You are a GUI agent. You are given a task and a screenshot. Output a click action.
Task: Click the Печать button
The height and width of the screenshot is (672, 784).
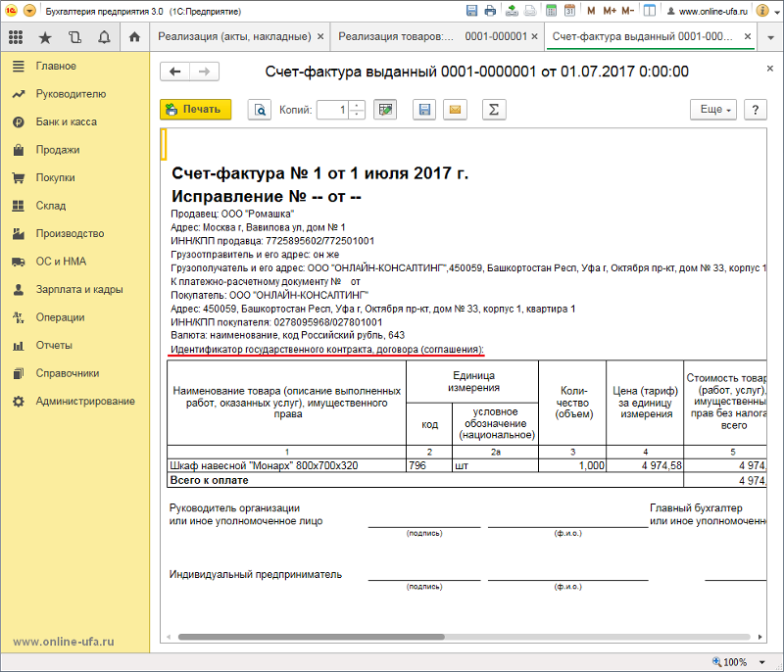pyautogui.click(x=195, y=110)
